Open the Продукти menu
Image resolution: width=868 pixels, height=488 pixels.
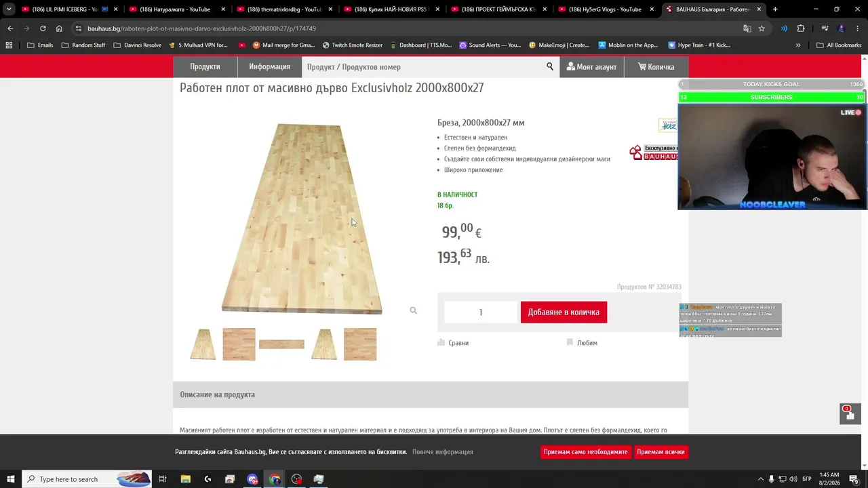(x=205, y=66)
